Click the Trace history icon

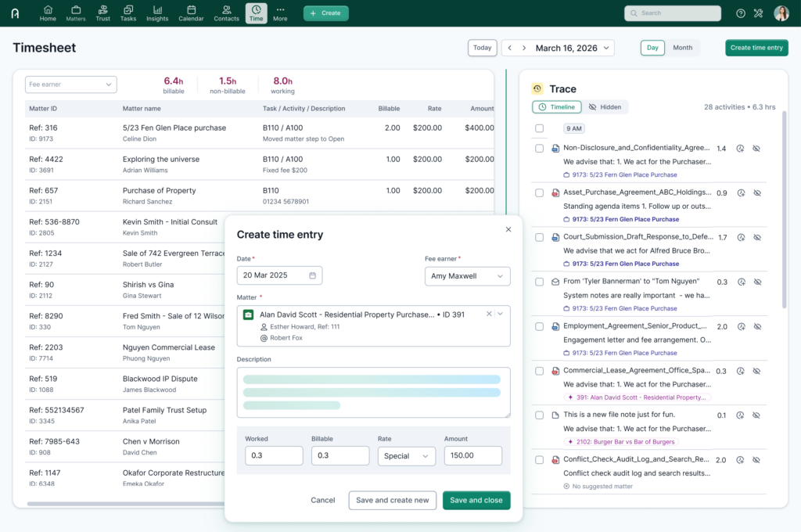click(537, 89)
